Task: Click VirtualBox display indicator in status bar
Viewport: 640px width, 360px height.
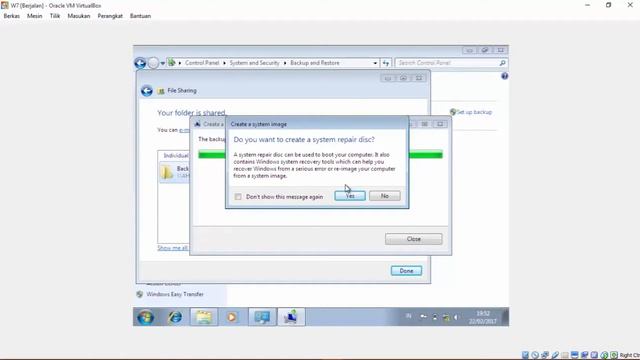Action: (x=574, y=355)
